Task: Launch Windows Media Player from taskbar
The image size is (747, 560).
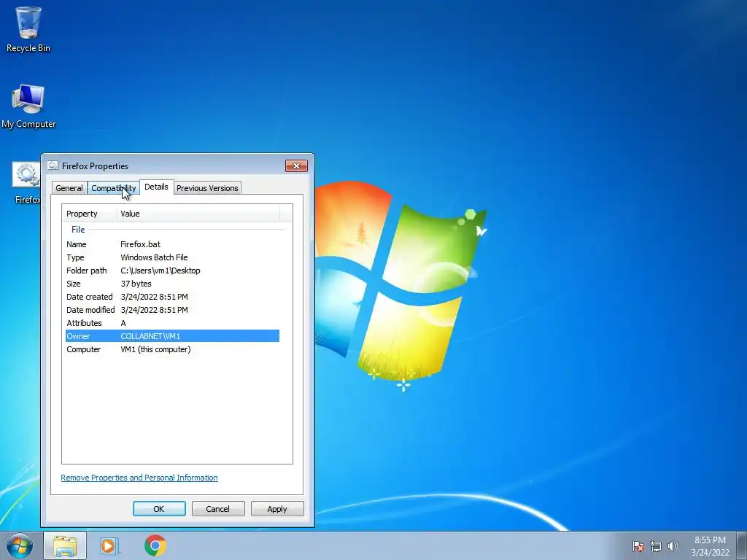Action: tap(110, 545)
